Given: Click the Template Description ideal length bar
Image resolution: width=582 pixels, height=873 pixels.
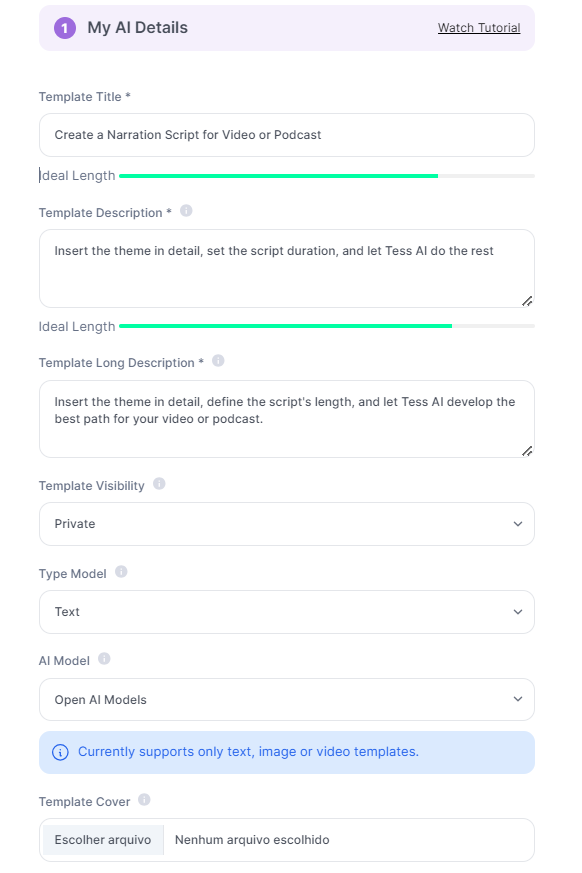Looking at the screenshot, I should pos(327,326).
